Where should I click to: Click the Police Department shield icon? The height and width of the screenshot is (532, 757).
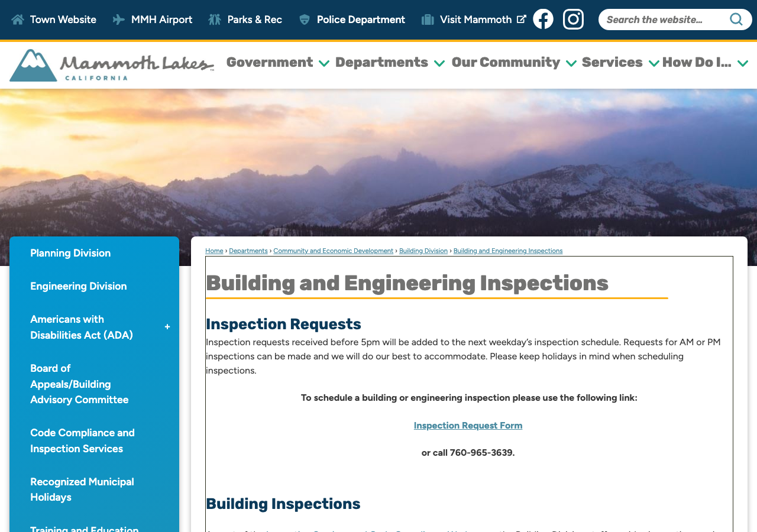tap(305, 20)
